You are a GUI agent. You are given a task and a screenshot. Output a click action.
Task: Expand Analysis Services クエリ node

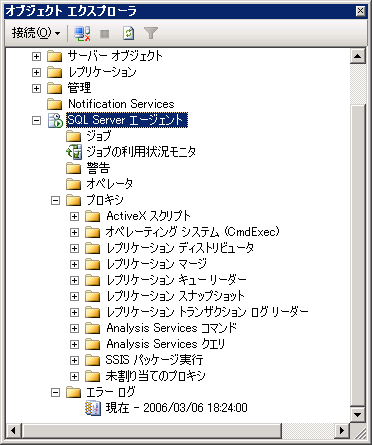click(74, 344)
